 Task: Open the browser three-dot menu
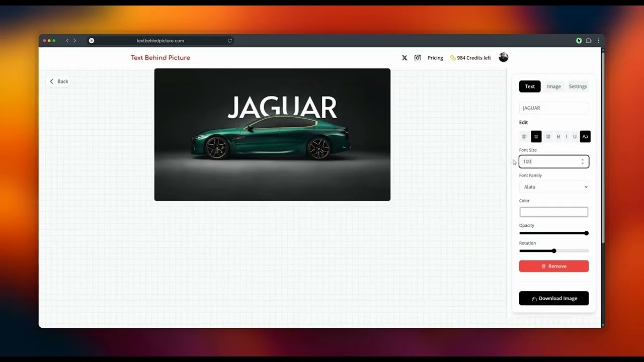point(598,41)
